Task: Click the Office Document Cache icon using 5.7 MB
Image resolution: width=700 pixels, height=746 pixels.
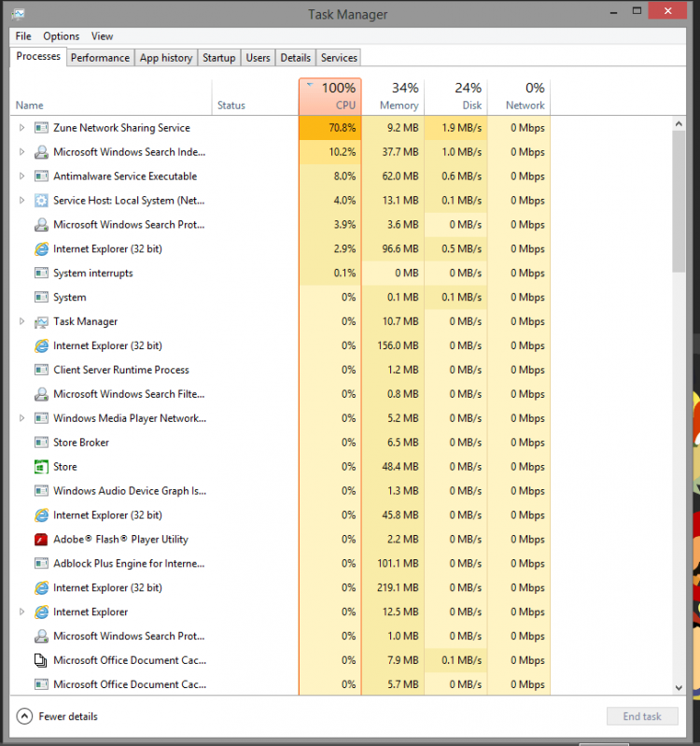Action: coord(41,684)
